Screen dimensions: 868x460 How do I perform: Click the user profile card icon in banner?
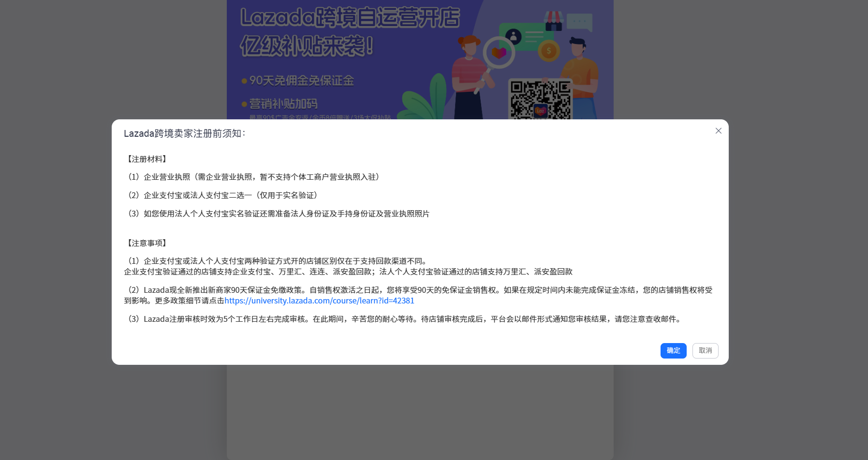click(x=526, y=36)
